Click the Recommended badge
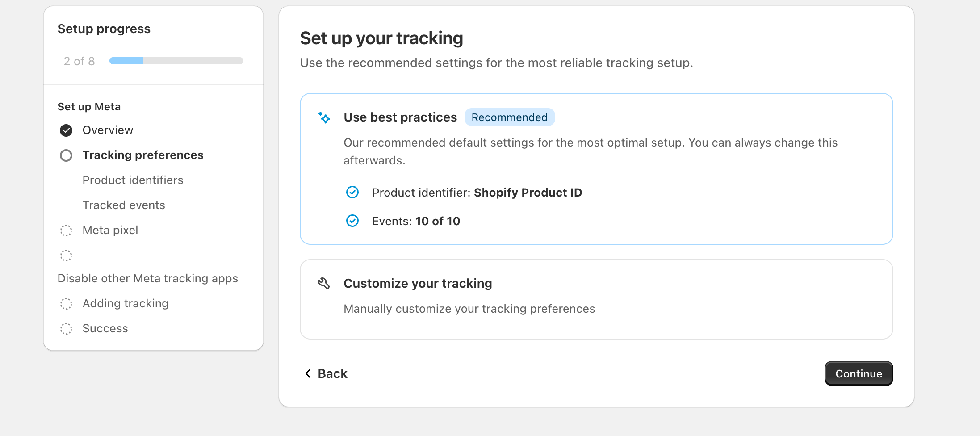The height and width of the screenshot is (436, 980). coord(509,117)
